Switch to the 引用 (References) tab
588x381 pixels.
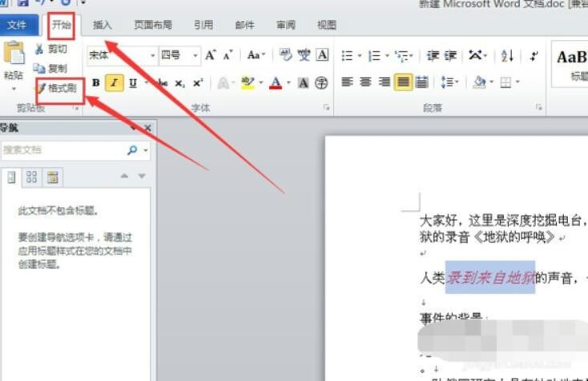[203, 25]
